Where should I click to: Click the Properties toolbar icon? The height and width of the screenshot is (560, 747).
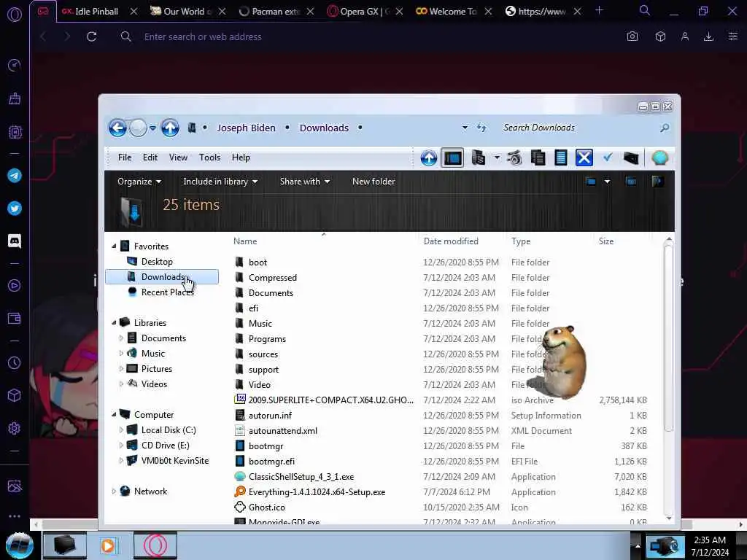click(x=561, y=157)
